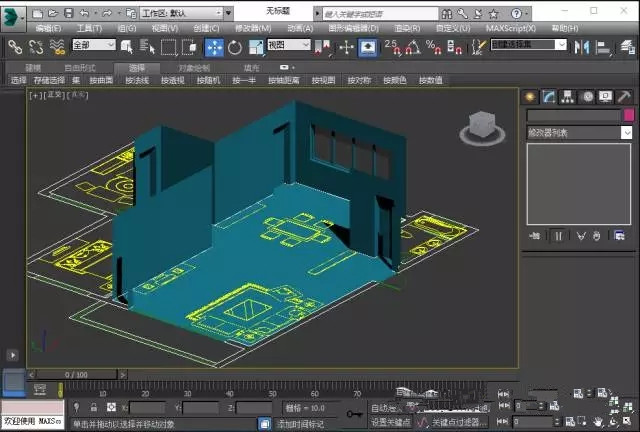
Task: Select the Select Object arrow tool
Action: tap(127, 47)
